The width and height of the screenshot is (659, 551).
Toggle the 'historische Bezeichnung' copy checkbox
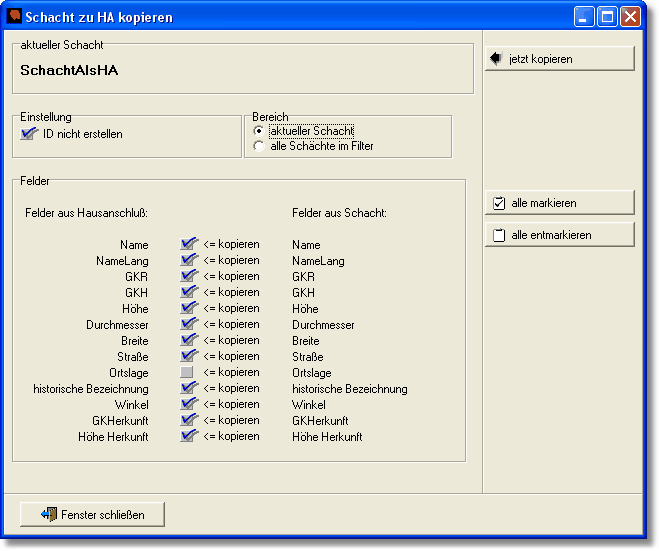click(188, 388)
